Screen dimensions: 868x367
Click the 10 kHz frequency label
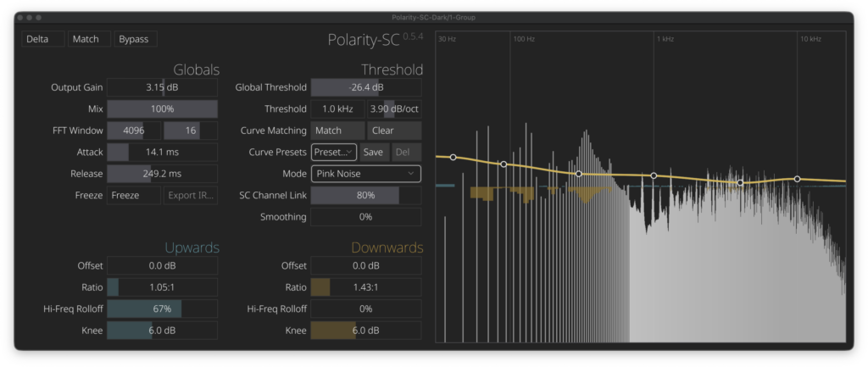(811, 39)
